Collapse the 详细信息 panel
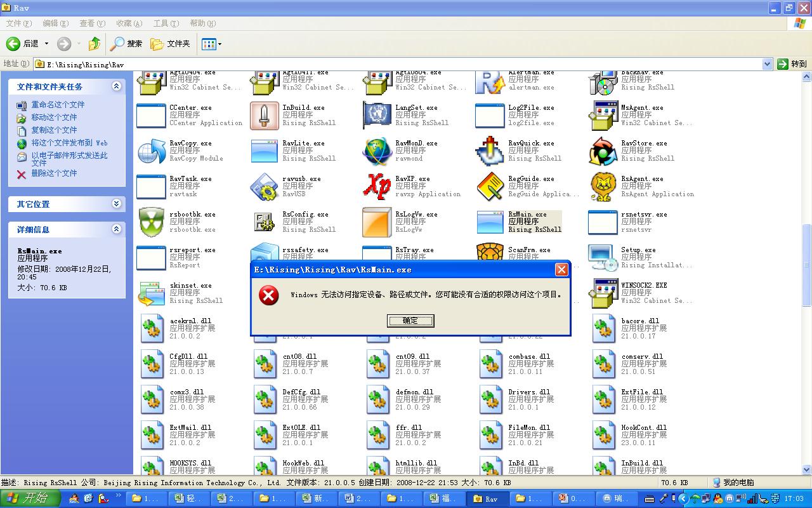The image size is (812, 508). [x=117, y=229]
